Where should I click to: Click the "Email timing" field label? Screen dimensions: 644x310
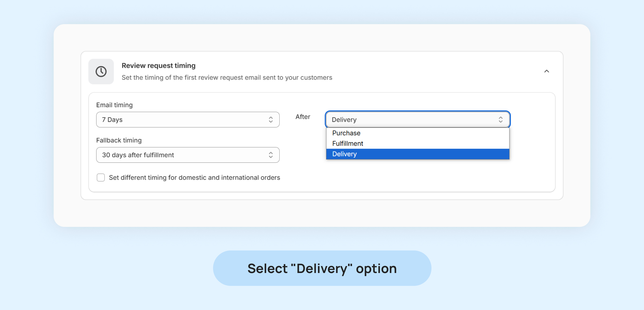click(115, 105)
